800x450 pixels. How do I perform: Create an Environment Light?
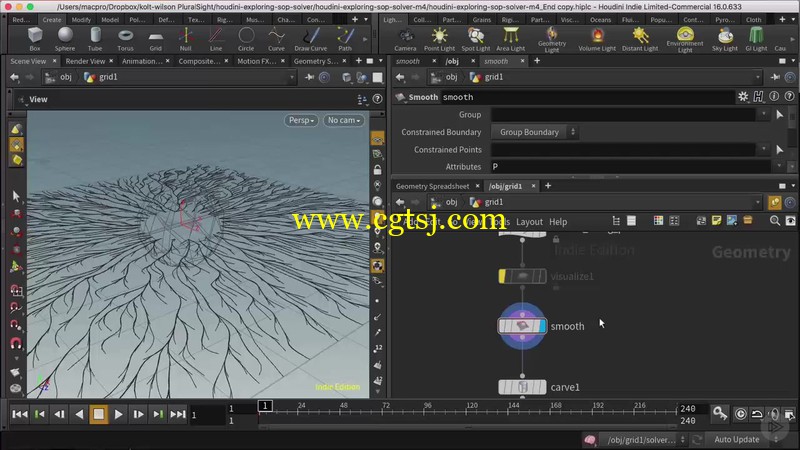tap(685, 40)
